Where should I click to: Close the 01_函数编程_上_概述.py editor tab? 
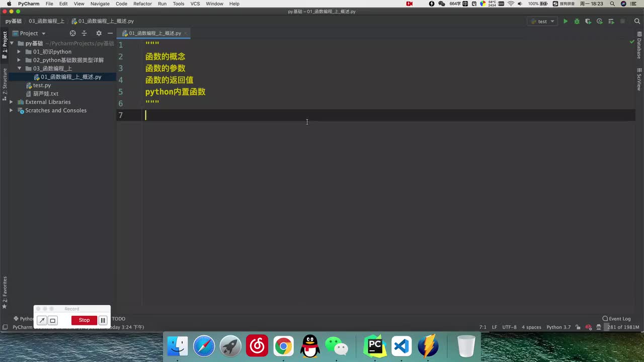coord(186,33)
